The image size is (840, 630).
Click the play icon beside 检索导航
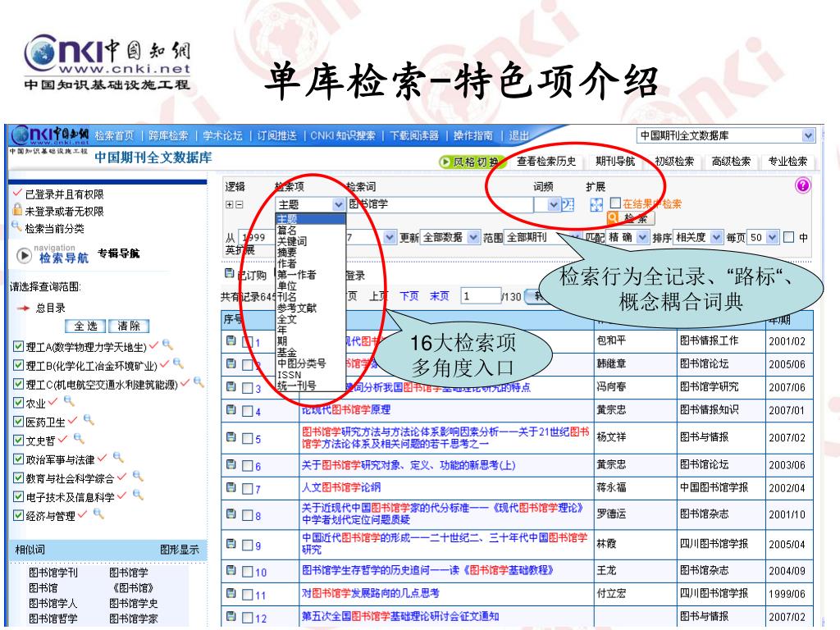[x=24, y=256]
